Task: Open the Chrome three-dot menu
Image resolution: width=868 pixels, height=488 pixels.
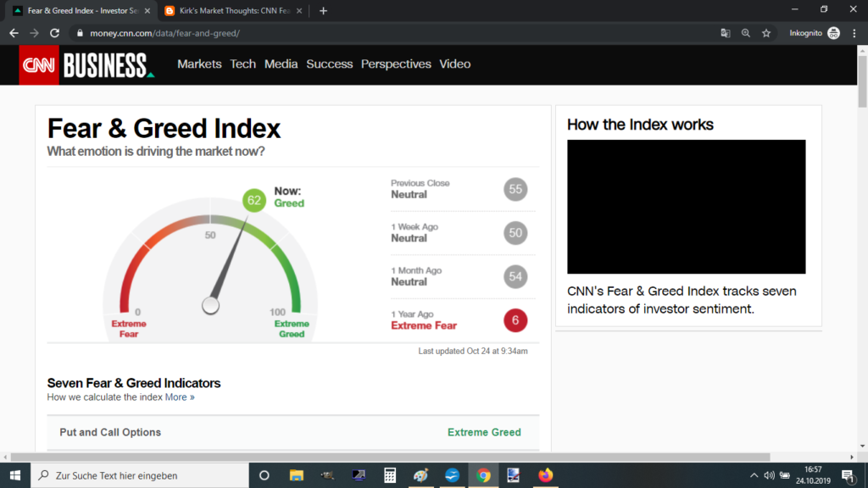Action: coord(854,33)
